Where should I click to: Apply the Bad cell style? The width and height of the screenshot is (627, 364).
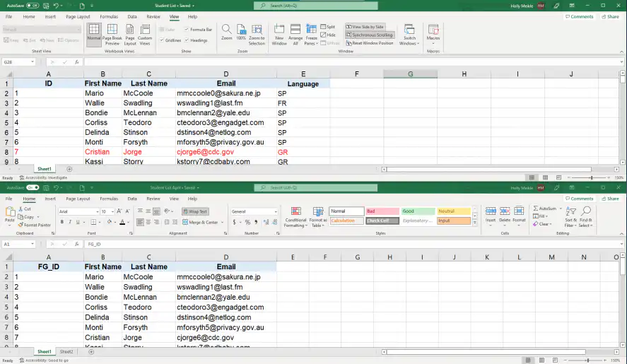point(382,211)
